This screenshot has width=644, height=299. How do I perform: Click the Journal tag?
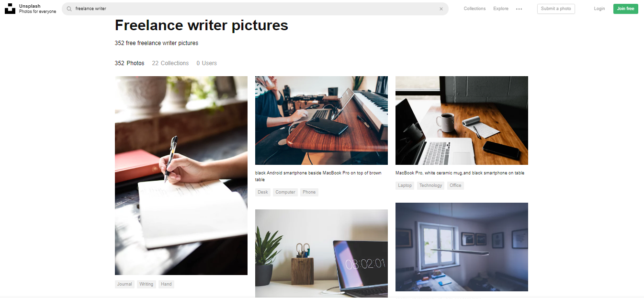point(124,284)
